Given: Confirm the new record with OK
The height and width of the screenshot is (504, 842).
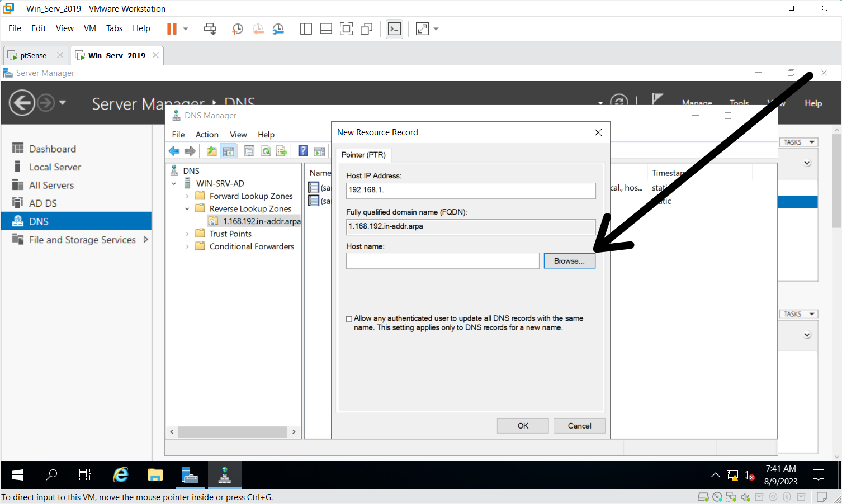Looking at the screenshot, I should 523,426.
